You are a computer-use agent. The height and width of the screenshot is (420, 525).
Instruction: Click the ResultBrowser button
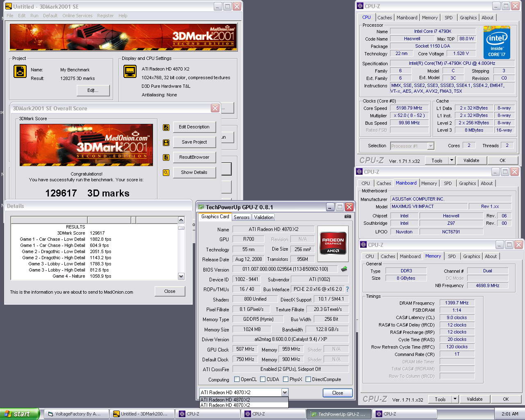[194, 157]
